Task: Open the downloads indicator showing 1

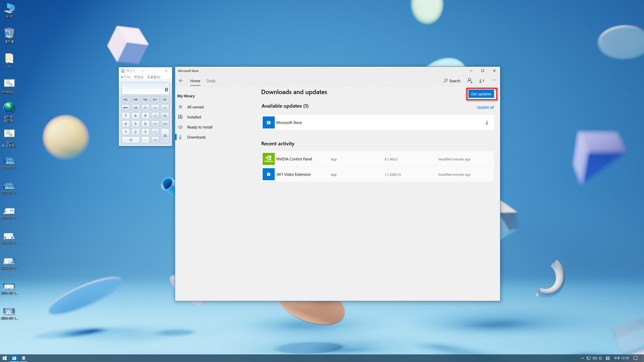Action: [481, 81]
